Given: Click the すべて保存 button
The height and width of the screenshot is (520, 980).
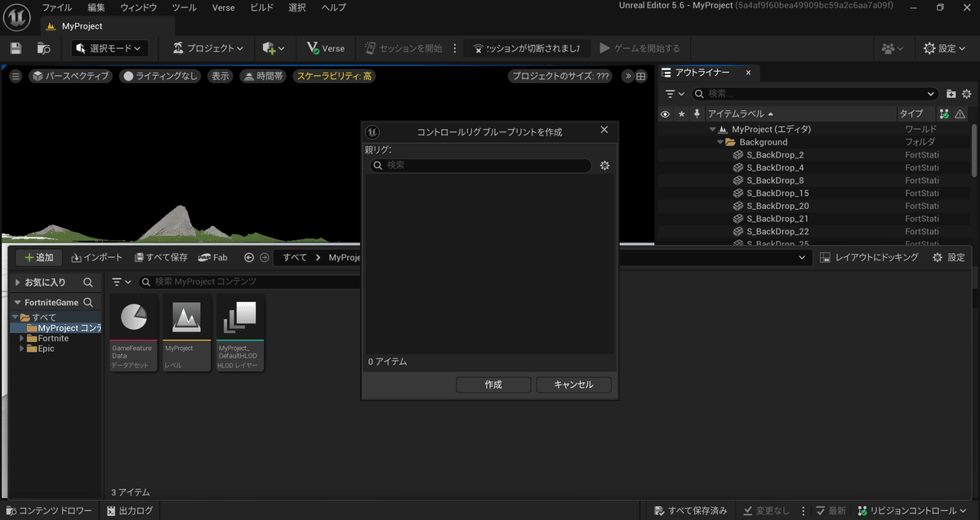Looking at the screenshot, I should 161,258.
